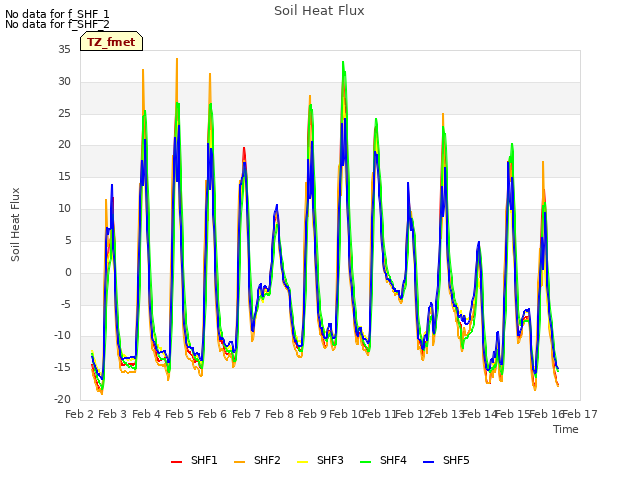Click the SHF4 legend entry
Viewport: 640px width, 480px height.
384,460
